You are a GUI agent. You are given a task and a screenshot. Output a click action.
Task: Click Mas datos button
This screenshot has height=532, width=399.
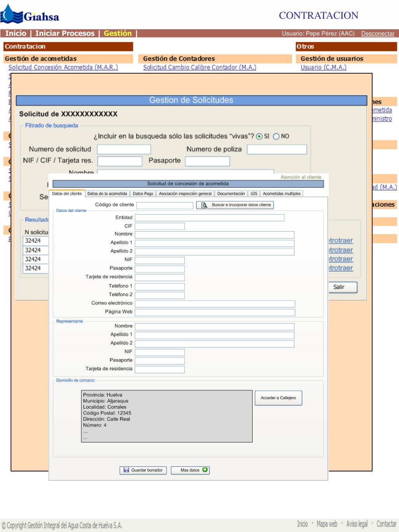click(x=190, y=470)
